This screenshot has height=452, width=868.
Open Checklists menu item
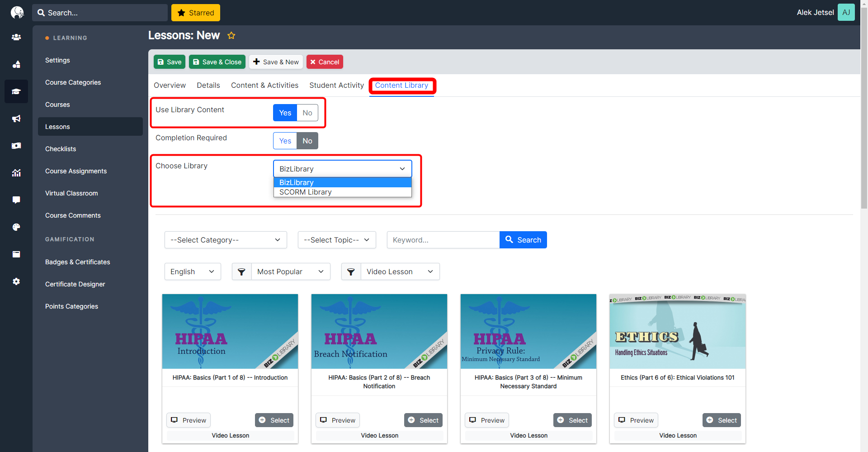coord(90,149)
